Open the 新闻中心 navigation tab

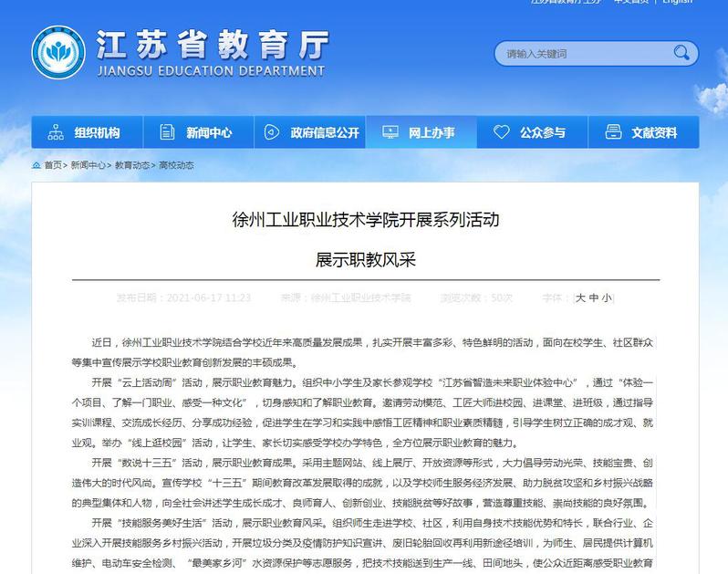point(209,132)
